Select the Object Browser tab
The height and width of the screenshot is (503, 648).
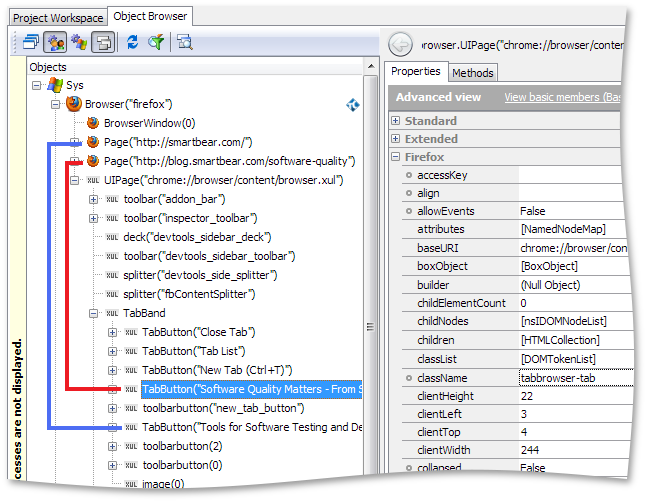[150, 17]
